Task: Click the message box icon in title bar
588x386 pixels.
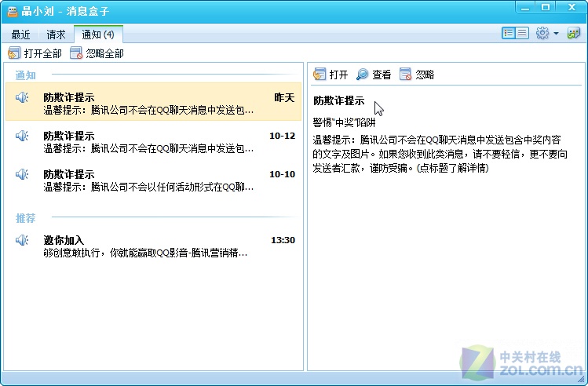Action: 13,11
